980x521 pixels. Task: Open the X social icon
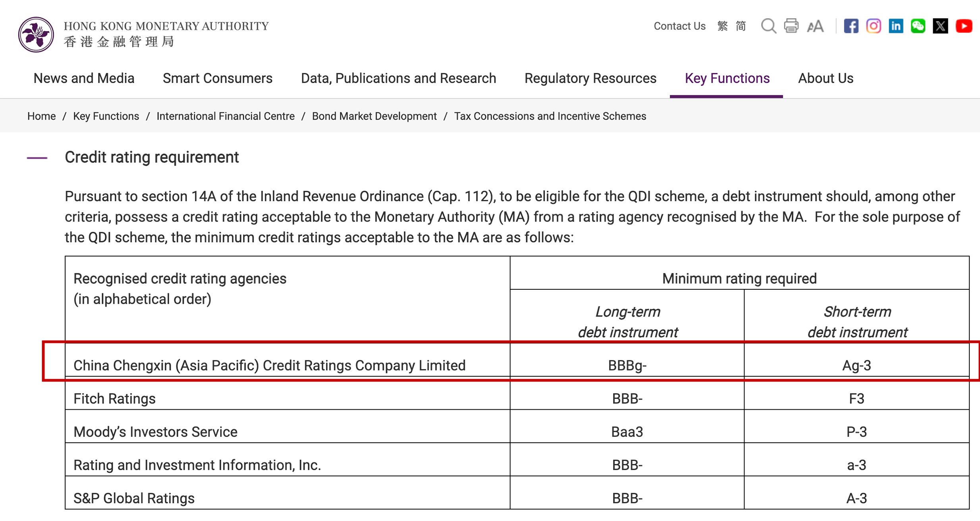tap(940, 26)
